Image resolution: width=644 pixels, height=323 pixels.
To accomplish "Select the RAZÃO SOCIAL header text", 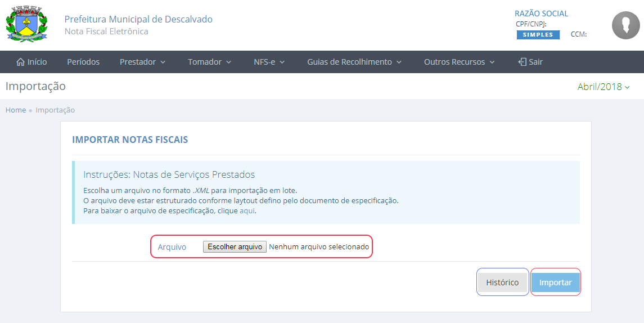I will click(541, 14).
